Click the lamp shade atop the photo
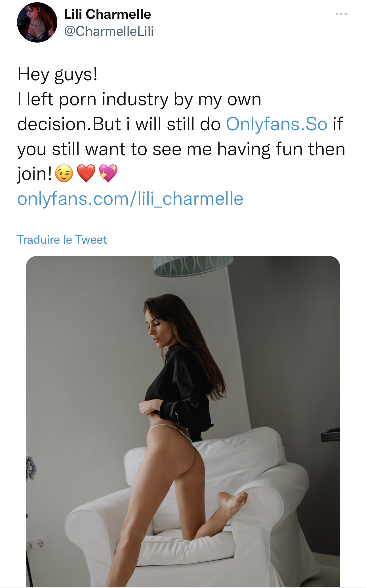The height and width of the screenshot is (588, 366). pyautogui.click(x=193, y=266)
